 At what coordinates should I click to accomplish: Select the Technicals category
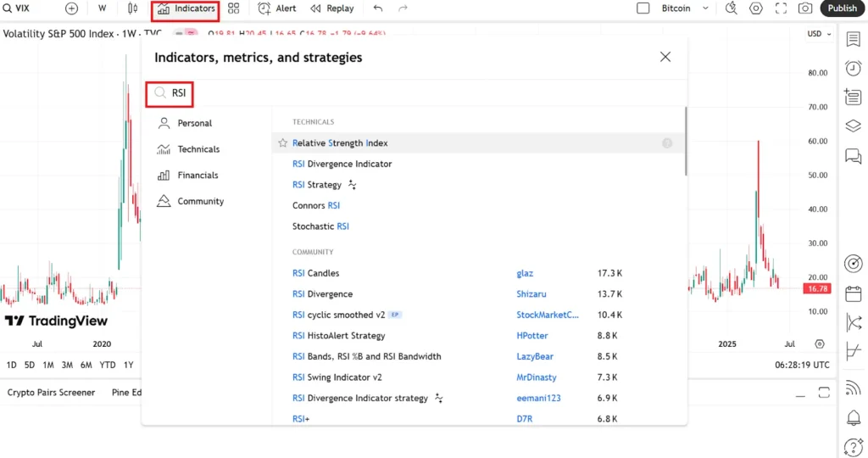pos(188,149)
